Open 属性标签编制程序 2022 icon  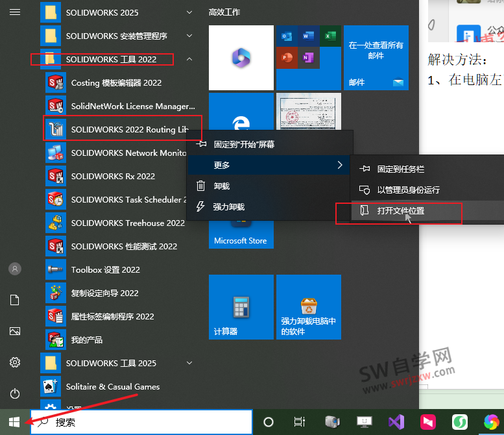coord(56,316)
